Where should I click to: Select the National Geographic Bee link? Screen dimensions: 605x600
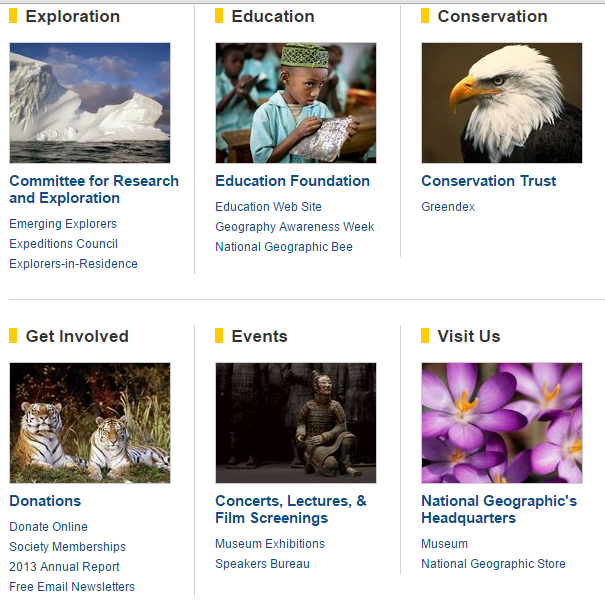click(x=283, y=247)
